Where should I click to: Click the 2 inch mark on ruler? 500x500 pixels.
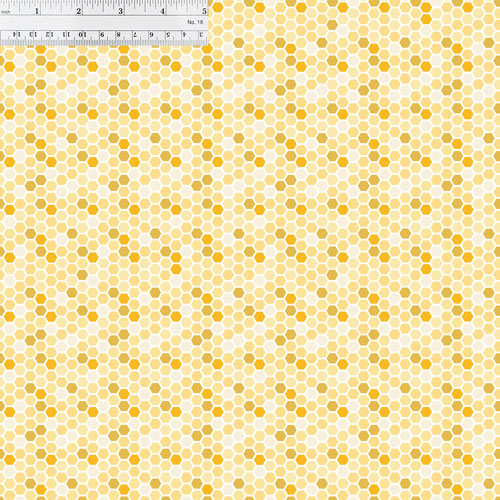point(79,11)
